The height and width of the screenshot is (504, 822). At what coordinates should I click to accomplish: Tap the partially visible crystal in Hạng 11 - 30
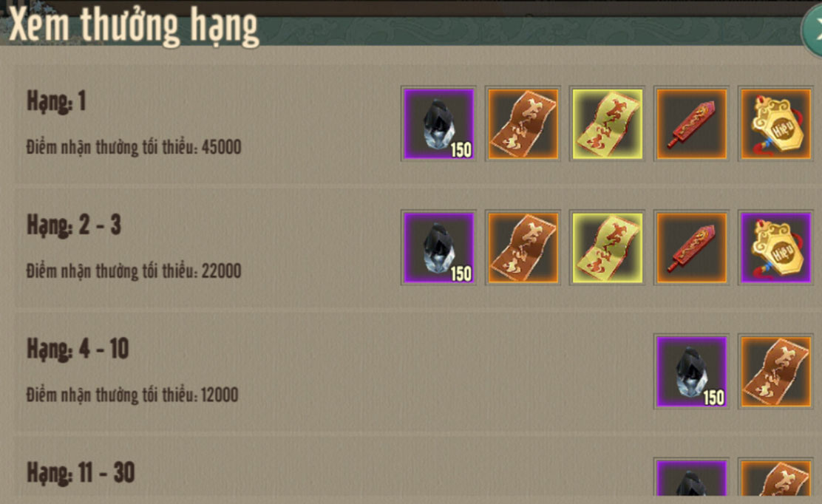(691, 477)
